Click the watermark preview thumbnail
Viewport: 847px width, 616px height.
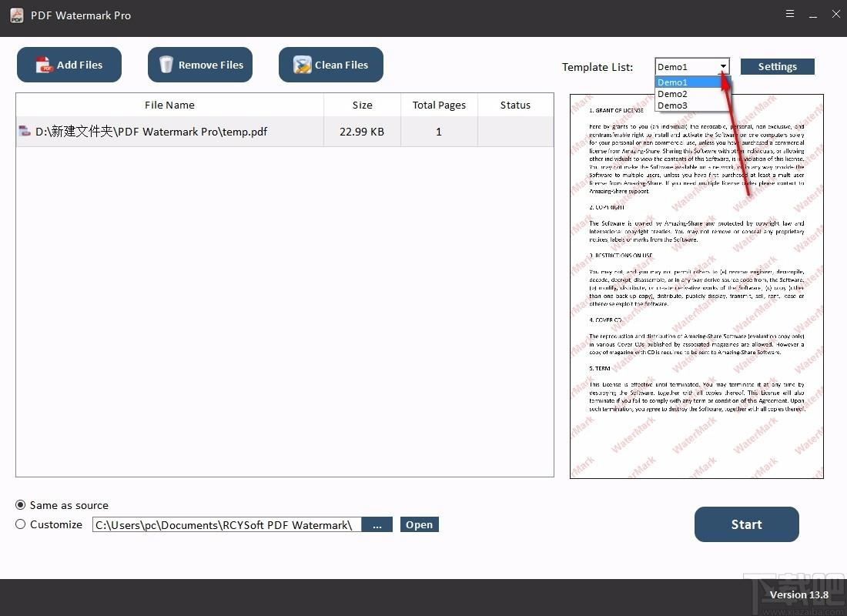pyautogui.click(x=697, y=286)
